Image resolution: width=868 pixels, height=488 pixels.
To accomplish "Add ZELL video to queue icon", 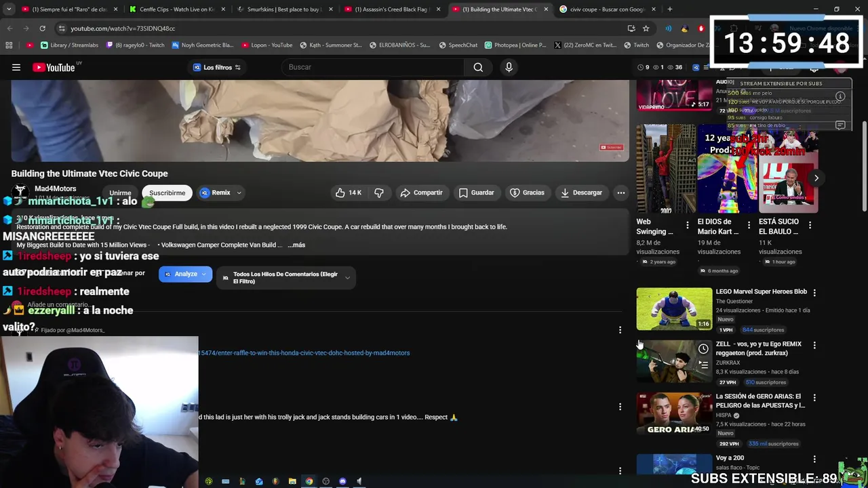I will pos(703,365).
